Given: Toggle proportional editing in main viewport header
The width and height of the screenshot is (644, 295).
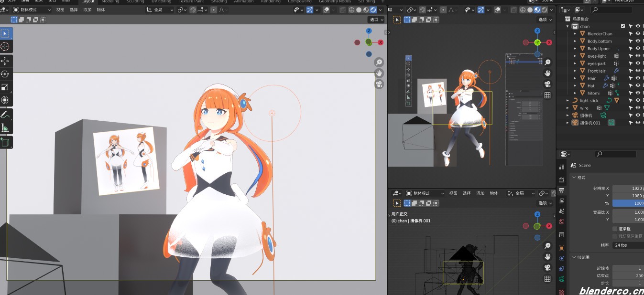Looking at the screenshot, I should [x=213, y=10].
